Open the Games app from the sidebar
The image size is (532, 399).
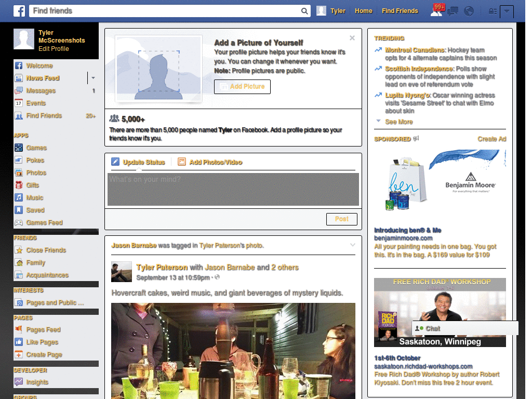(35, 148)
